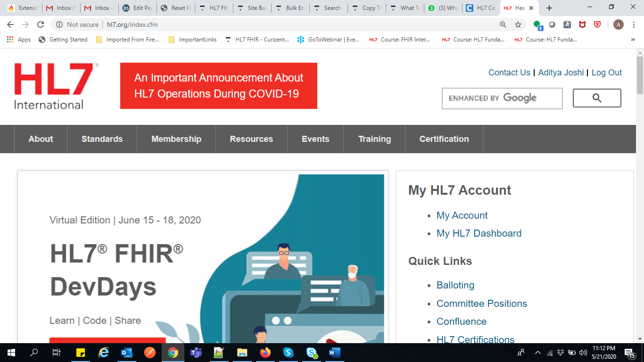644x362 pixels.
Task: Open a new tab with the plus button
Action: click(x=549, y=8)
